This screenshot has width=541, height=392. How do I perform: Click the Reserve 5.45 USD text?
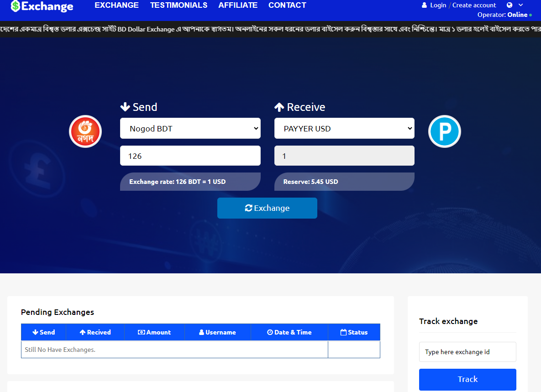[310, 182]
